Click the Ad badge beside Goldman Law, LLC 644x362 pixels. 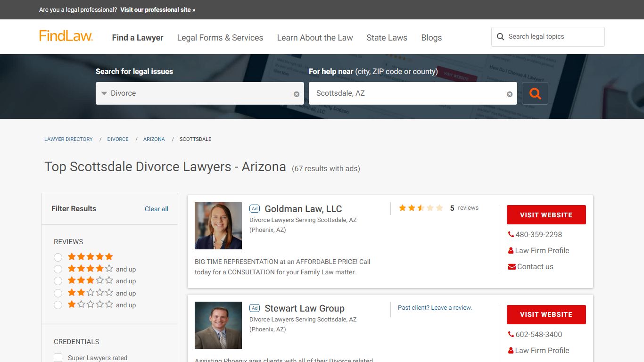tap(255, 209)
